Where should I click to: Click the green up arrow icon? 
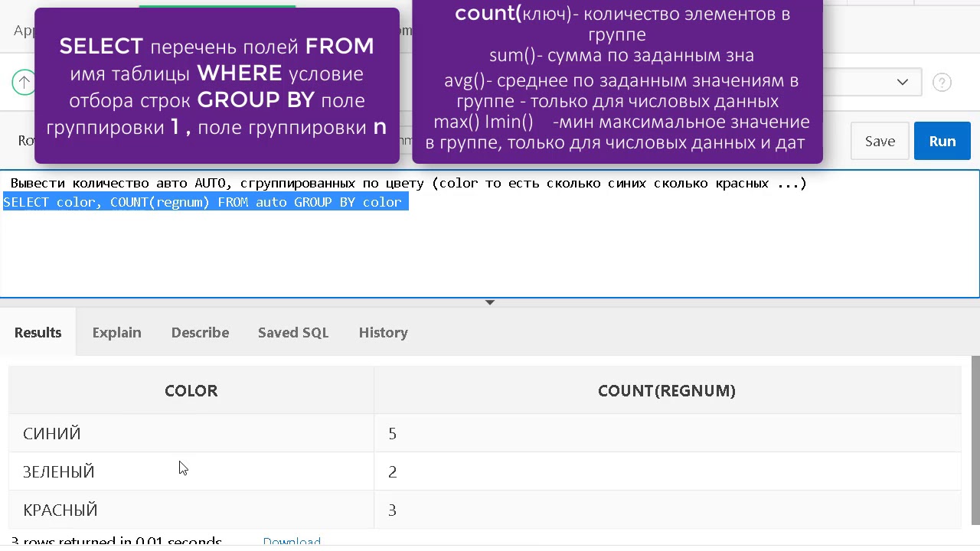(24, 82)
